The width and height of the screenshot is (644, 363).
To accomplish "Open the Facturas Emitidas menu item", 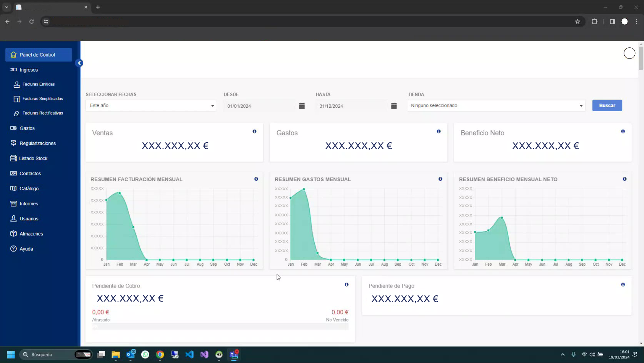I will (x=38, y=84).
